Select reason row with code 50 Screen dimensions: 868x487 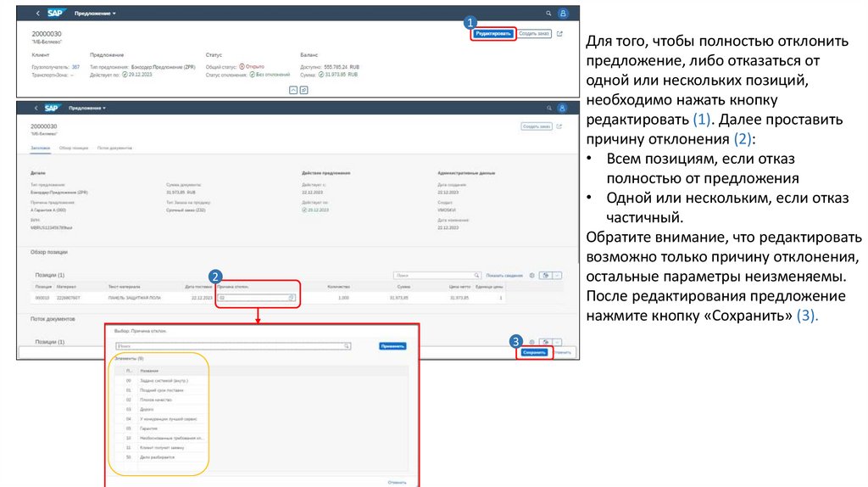click(x=261, y=457)
